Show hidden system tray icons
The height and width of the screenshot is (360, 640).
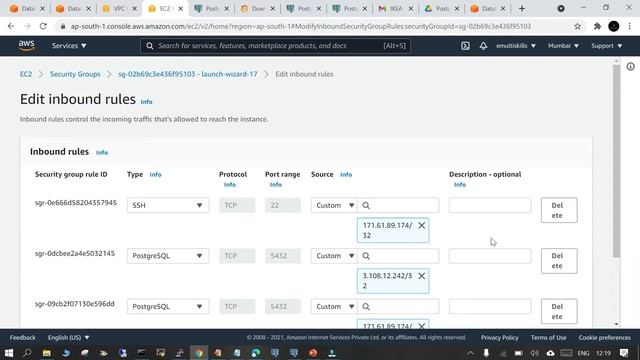470,353
